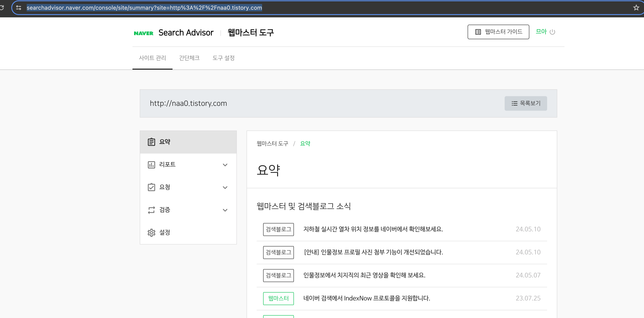Click the 웹마스터 도구 header title
The width and height of the screenshot is (644, 318).
(x=251, y=33)
